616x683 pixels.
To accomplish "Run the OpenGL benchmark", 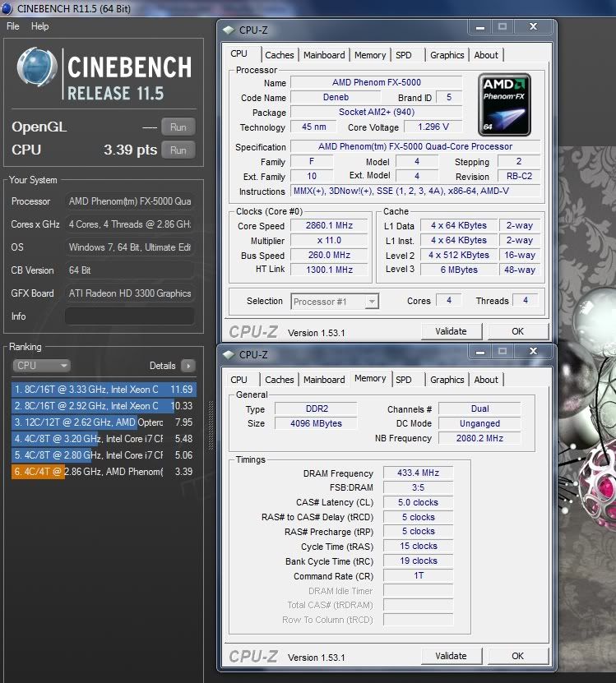I will coord(178,127).
